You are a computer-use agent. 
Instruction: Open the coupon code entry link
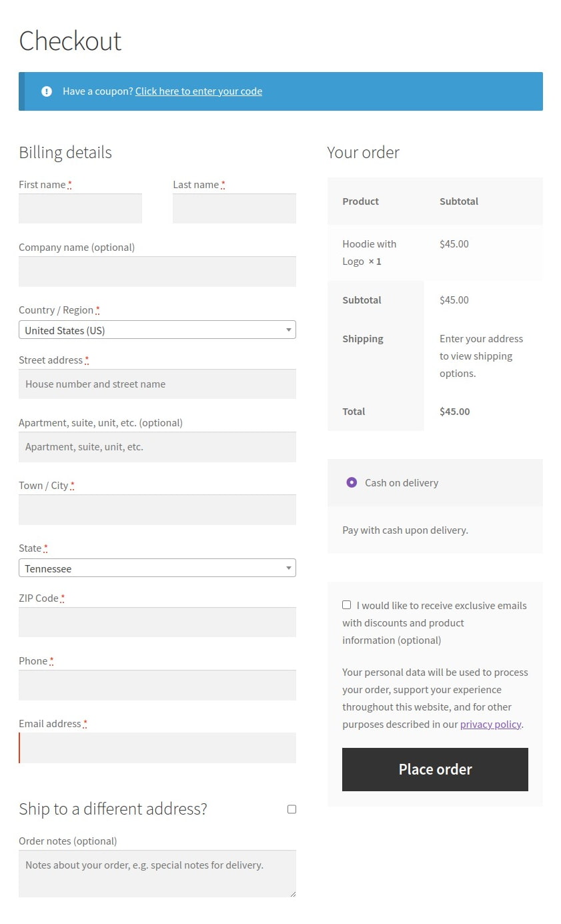(198, 91)
